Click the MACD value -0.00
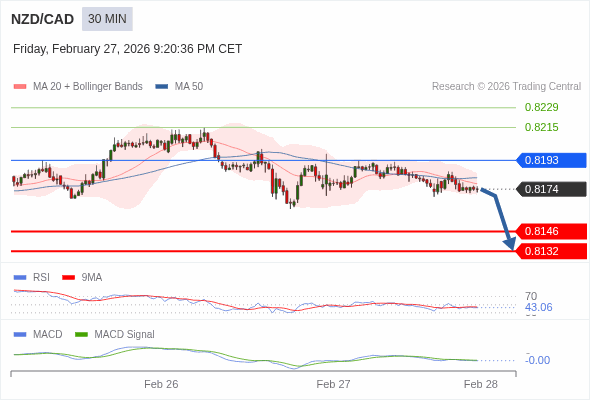590x400 pixels. (537, 360)
